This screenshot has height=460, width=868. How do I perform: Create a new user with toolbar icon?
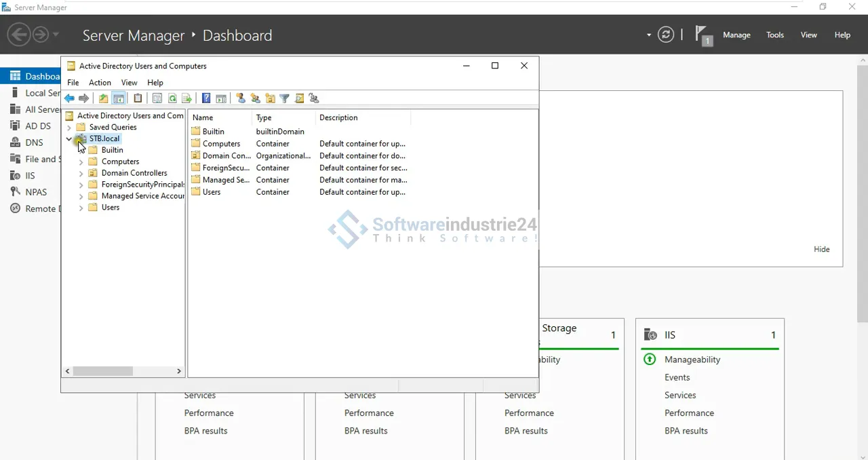(241, 98)
